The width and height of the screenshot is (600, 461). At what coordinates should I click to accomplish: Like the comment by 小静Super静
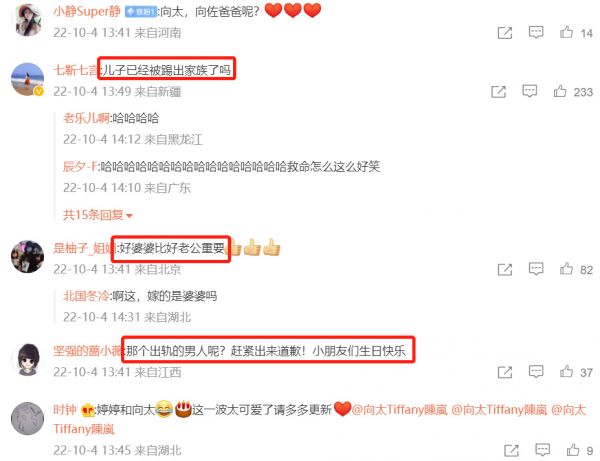pyautogui.click(x=566, y=33)
